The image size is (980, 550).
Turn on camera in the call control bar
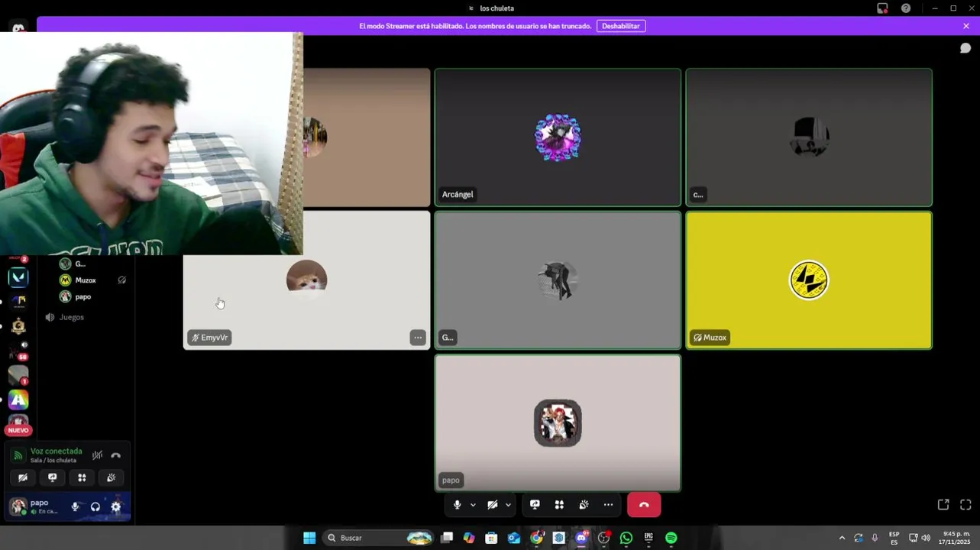point(493,505)
